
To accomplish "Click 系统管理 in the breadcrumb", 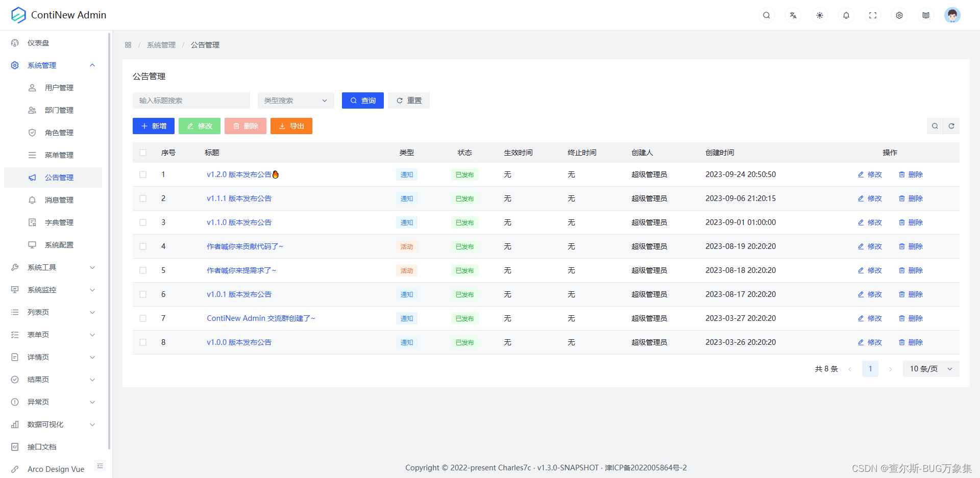I will tap(161, 45).
